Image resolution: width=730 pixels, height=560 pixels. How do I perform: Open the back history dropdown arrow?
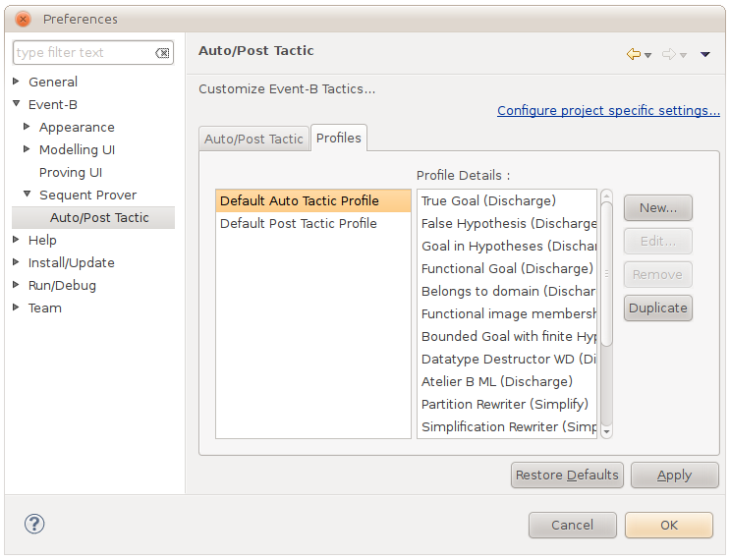pos(647,55)
